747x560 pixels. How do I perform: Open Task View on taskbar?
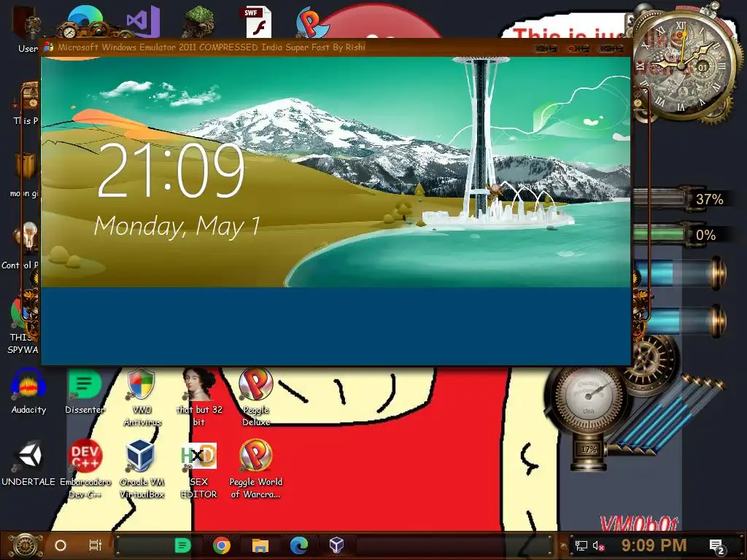(x=96, y=545)
